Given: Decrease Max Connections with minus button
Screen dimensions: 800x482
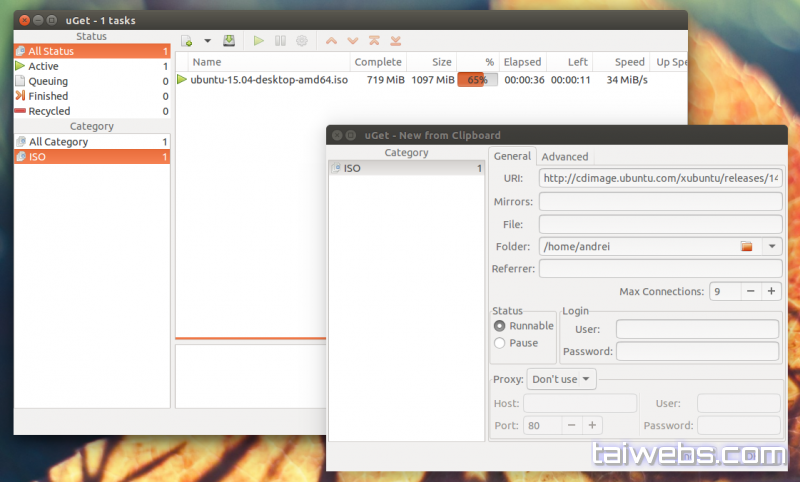Looking at the screenshot, I should (x=750, y=291).
